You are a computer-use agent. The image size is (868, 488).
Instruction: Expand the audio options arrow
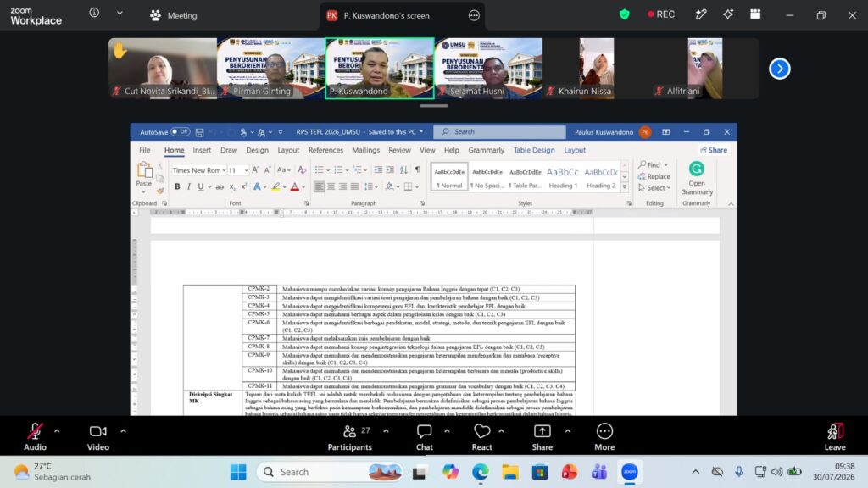pyautogui.click(x=57, y=431)
